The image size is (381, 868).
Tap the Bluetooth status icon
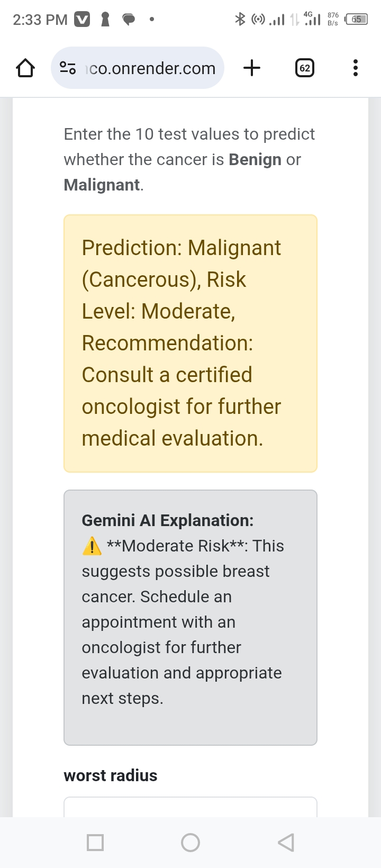(240, 20)
